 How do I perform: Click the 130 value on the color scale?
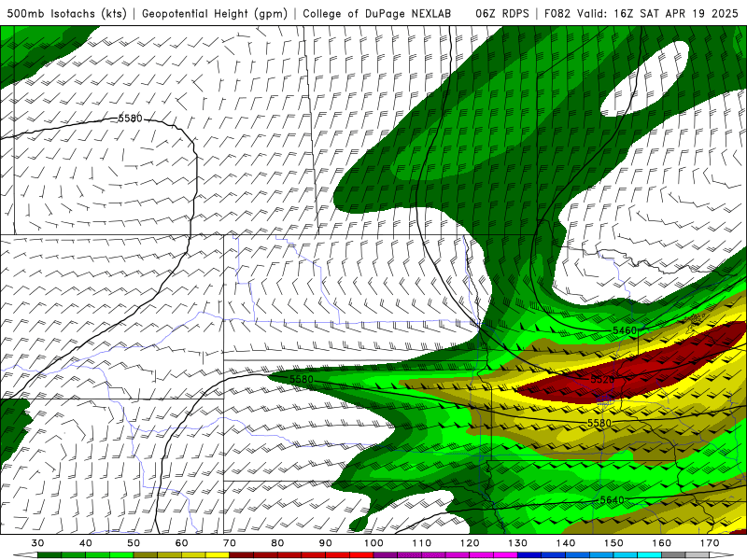click(517, 543)
